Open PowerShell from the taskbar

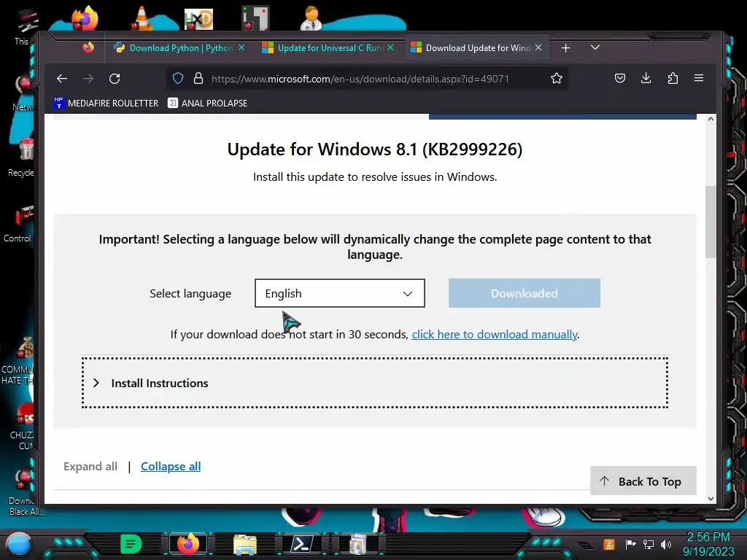click(302, 544)
